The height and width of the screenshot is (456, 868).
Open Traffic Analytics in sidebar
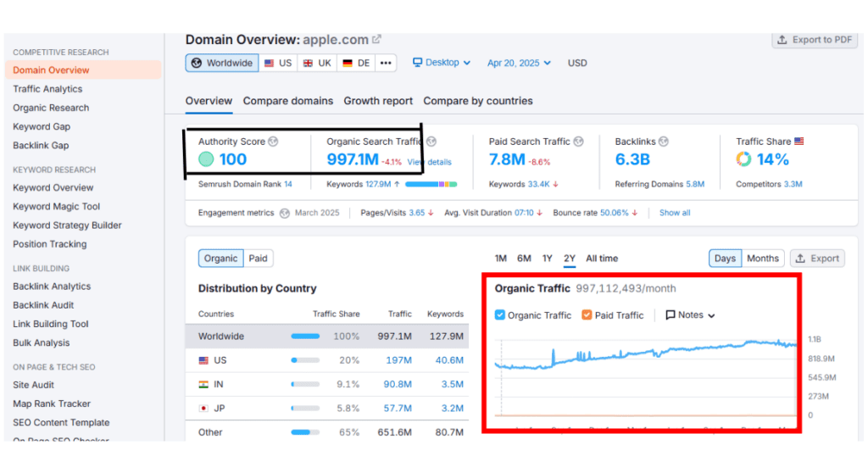coord(47,89)
